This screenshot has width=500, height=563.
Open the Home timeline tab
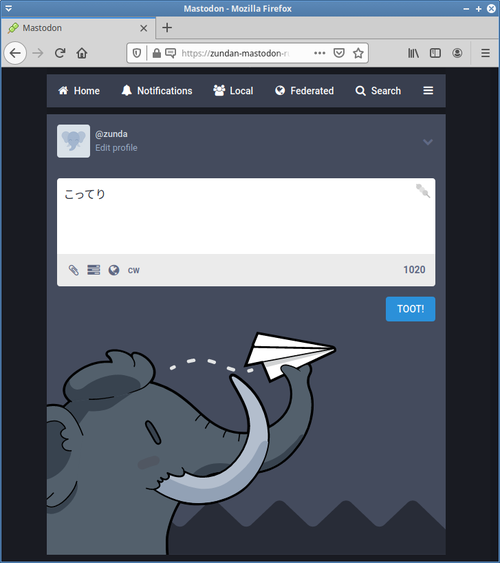click(79, 91)
